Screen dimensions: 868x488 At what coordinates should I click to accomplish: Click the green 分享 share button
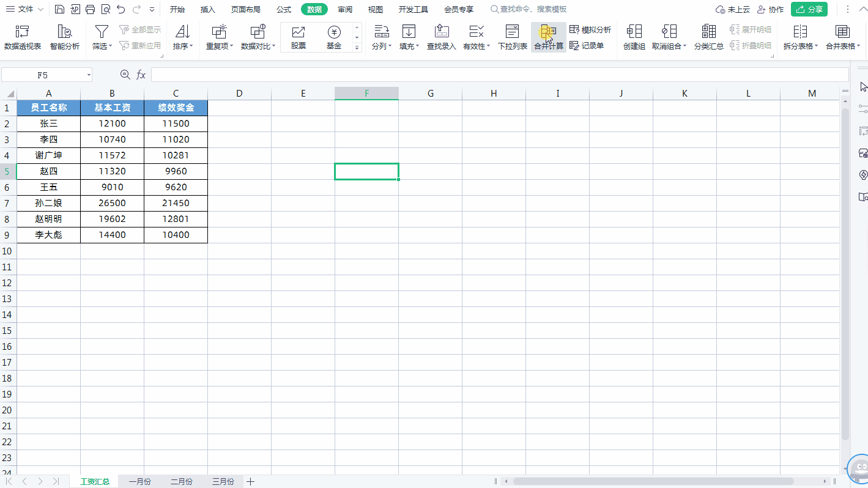click(809, 9)
